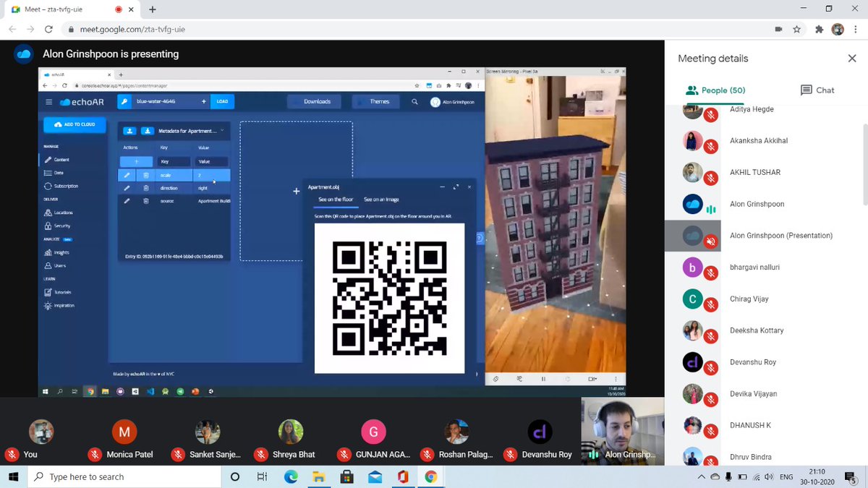Screen dimensions: 868x488
Task: Click the muted mic icon beside Aditya Hegde
Action: (x=711, y=114)
